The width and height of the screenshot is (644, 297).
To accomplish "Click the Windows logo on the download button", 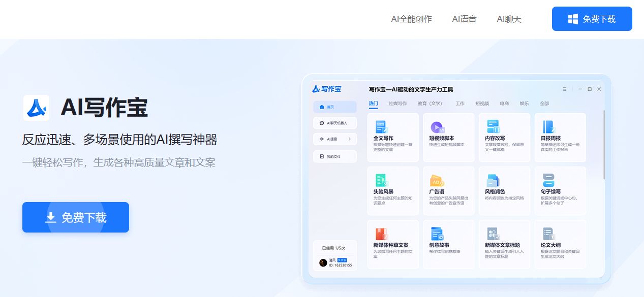I will (573, 19).
